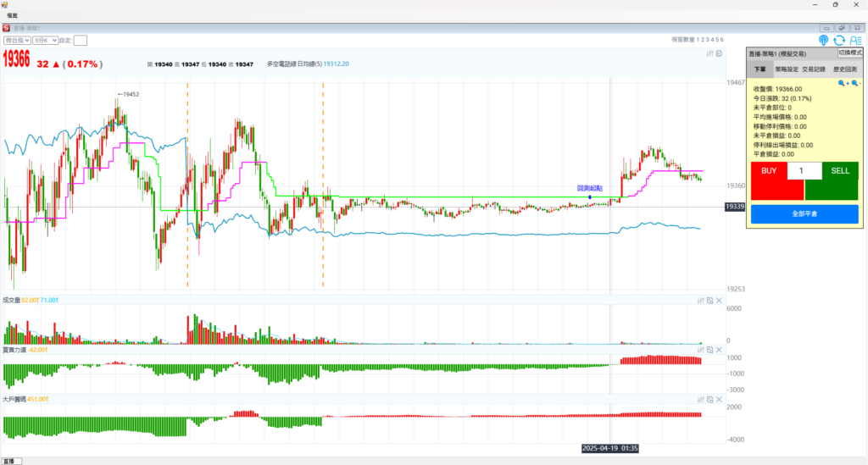
Task: Zoom out with the magnifier minus icon
Action: click(x=855, y=84)
